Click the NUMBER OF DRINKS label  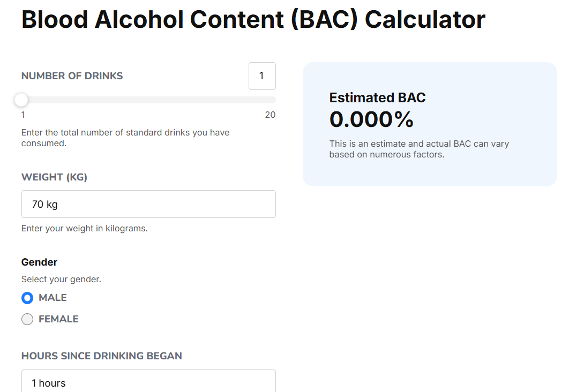pyautogui.click(x=72, y=76)
